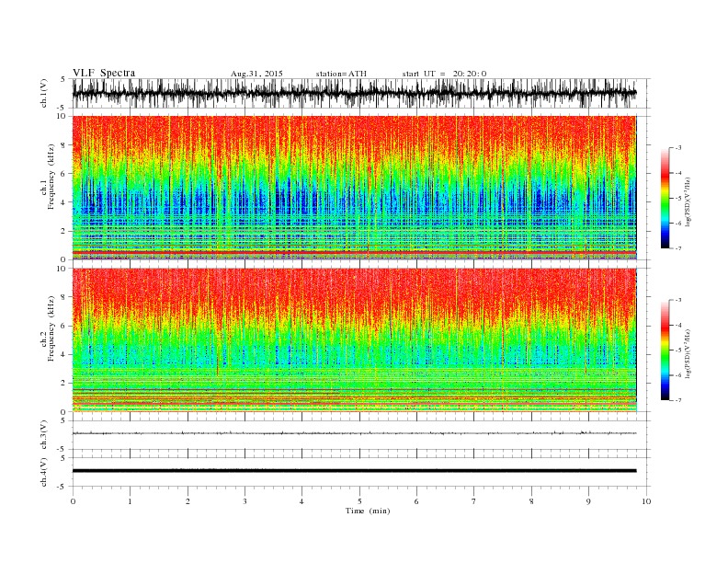The image size is (728, 563).
Task: Click the "4" tick on the Time axis
Action: tap(301, 501)
